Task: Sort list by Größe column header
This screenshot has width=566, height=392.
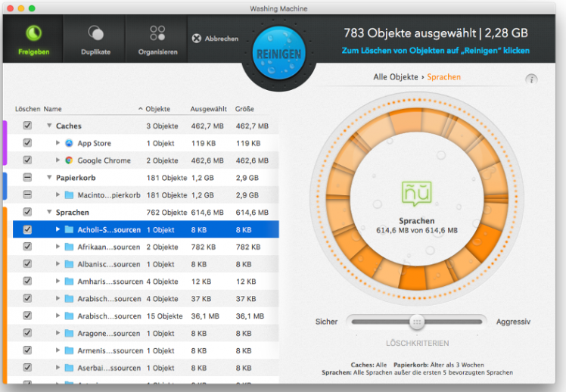Action: click(244, 109)
